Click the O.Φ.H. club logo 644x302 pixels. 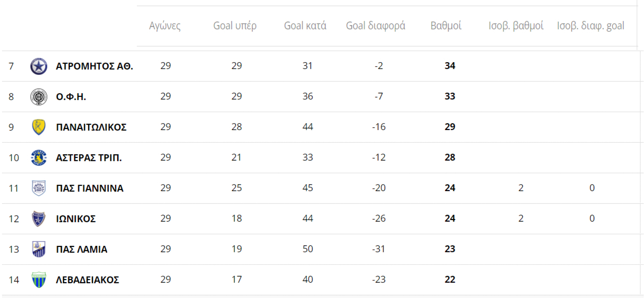tap(39, 97)
